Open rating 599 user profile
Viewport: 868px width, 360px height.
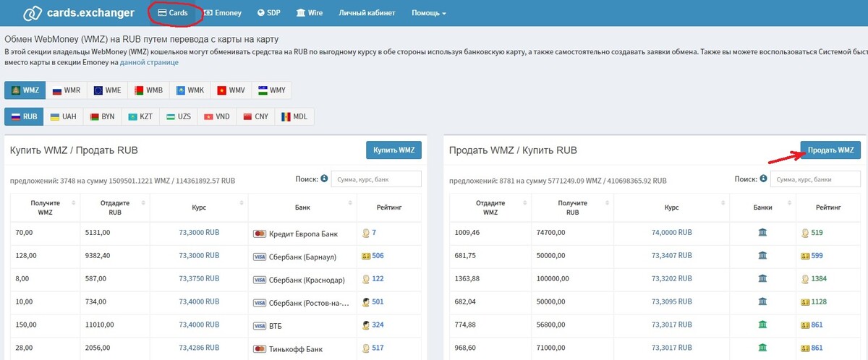tap(817, 256)
